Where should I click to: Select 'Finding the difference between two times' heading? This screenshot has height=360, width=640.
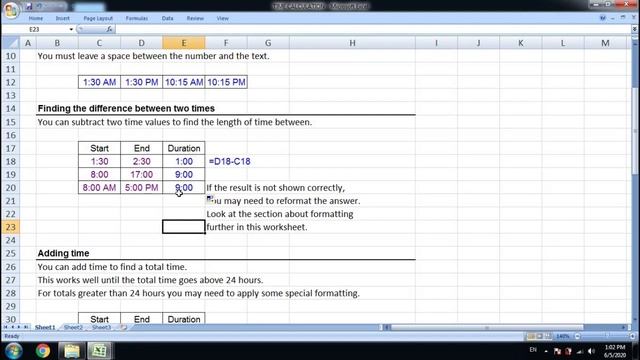(x=126, y=108)
